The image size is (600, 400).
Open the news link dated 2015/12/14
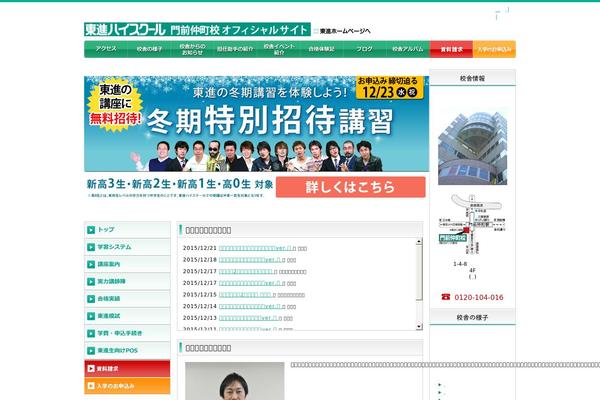click(252, 306)
